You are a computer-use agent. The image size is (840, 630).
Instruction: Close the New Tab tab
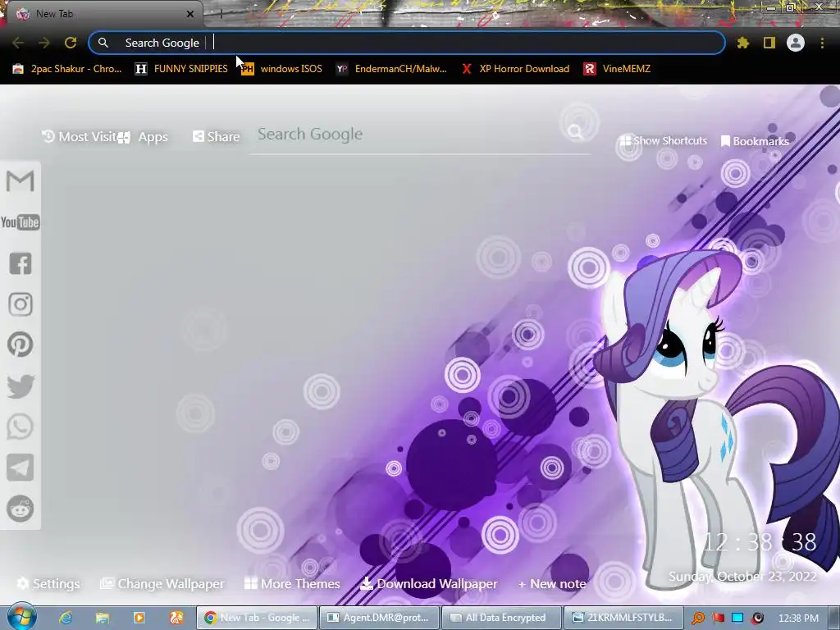click(x=190, y=14)
